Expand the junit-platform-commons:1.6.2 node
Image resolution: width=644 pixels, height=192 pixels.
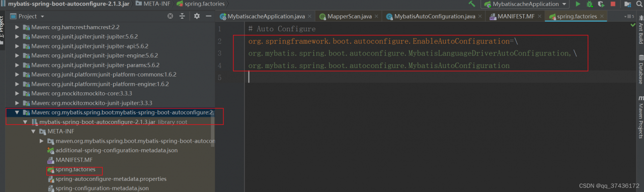pos(17,75)
